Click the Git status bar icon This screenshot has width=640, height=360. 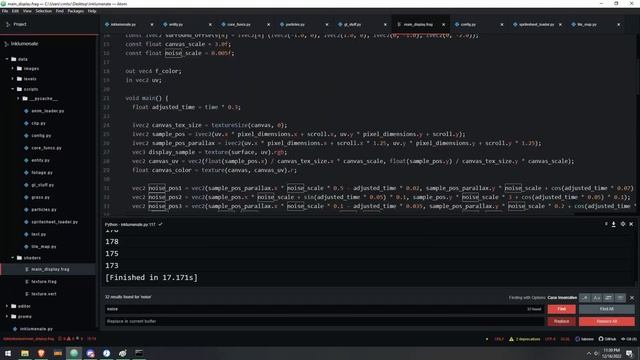(629, 339)
